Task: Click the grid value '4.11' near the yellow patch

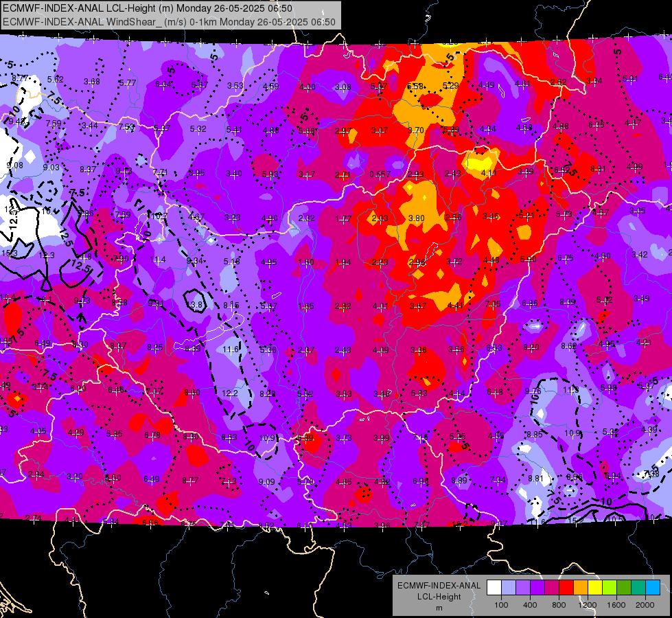Action: 489,173
